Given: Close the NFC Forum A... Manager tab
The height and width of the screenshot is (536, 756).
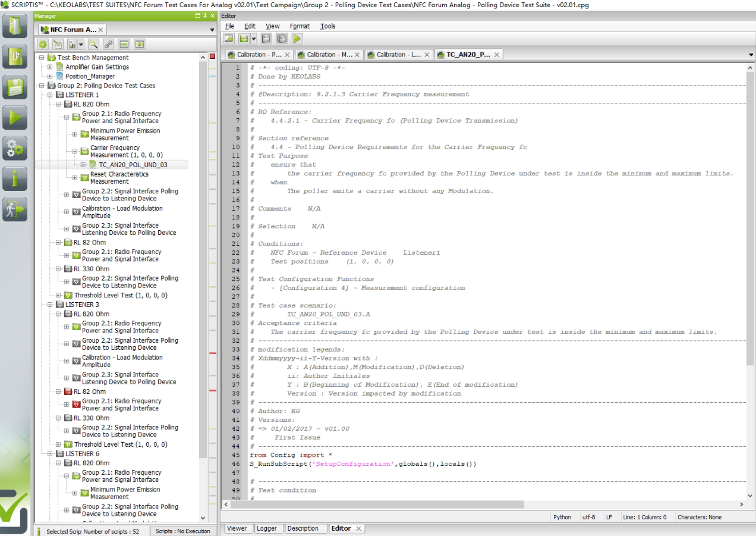Looking at the screenshot, I should coord(100,30).
